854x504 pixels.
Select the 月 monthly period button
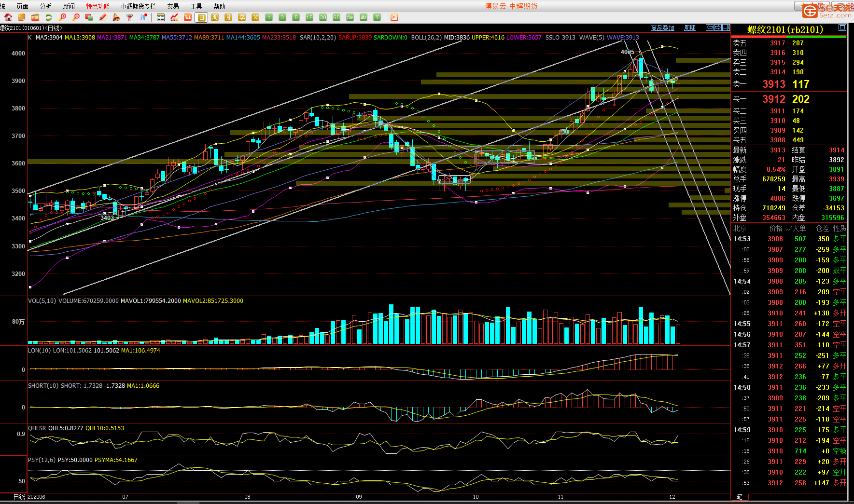(x=228, y=17)
